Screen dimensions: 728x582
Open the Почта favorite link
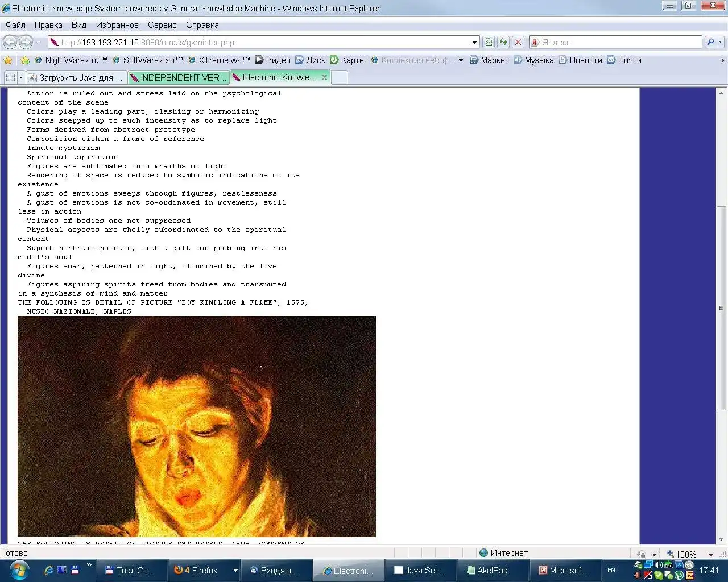point(624,60)
